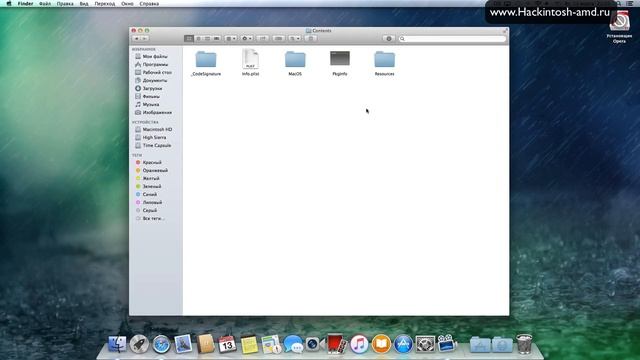Screen dimensions: 640x360
Task: Switch to list view
Action: click(198, 38)
